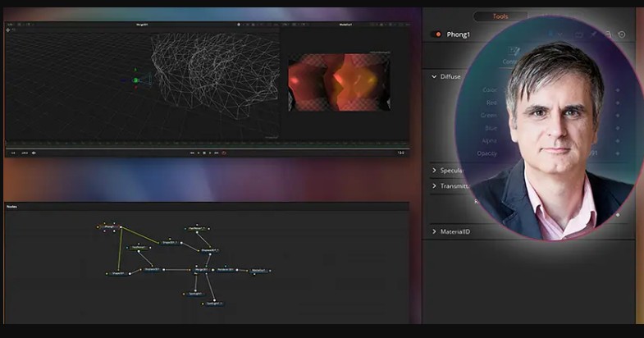Toggle keyframe diamond for Alpha row

[x=617, y=141]
